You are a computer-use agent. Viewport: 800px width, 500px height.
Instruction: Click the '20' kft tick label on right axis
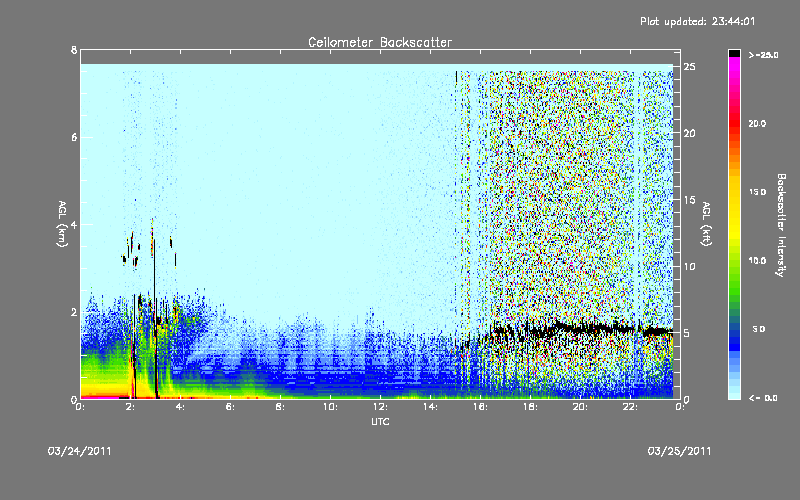[x=690, y=133]
